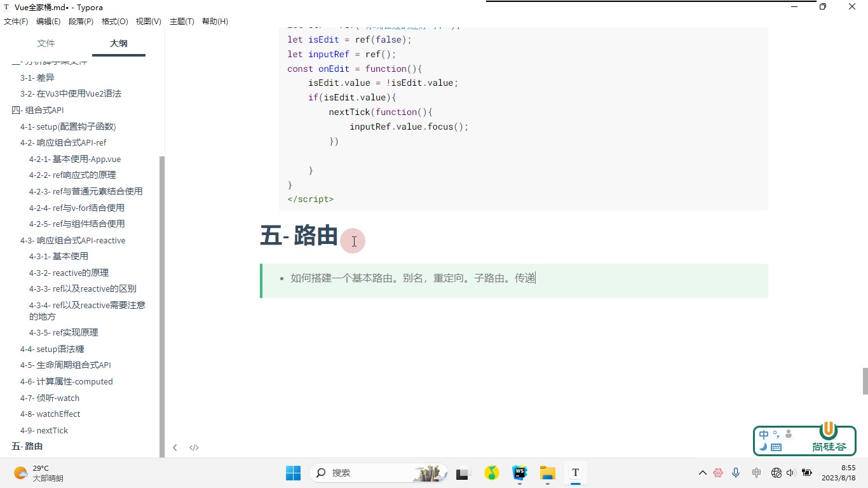Image resolution: width=868 pixels, height=488 pixels.
Task: Go to 4-2- 响应组合式API-ref
Action: 64,142
